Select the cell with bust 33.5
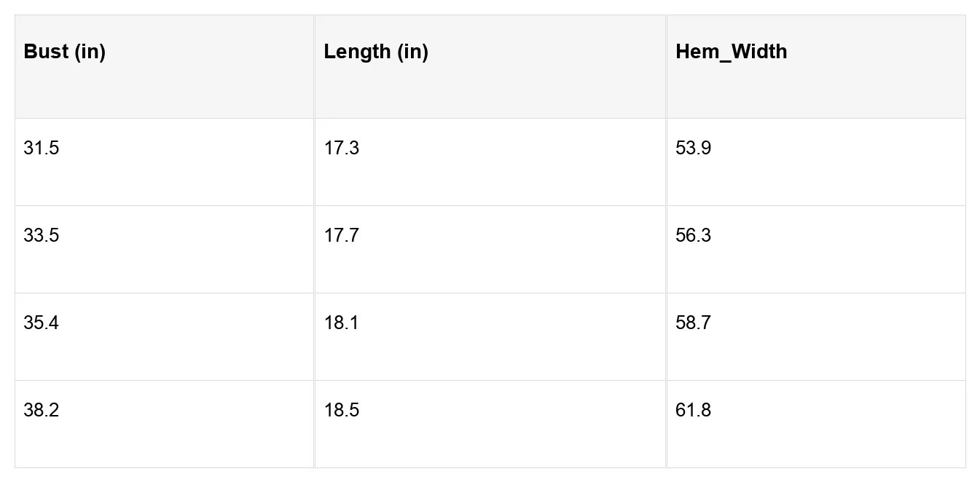This screenshot has height=482, width=980. 165,250
